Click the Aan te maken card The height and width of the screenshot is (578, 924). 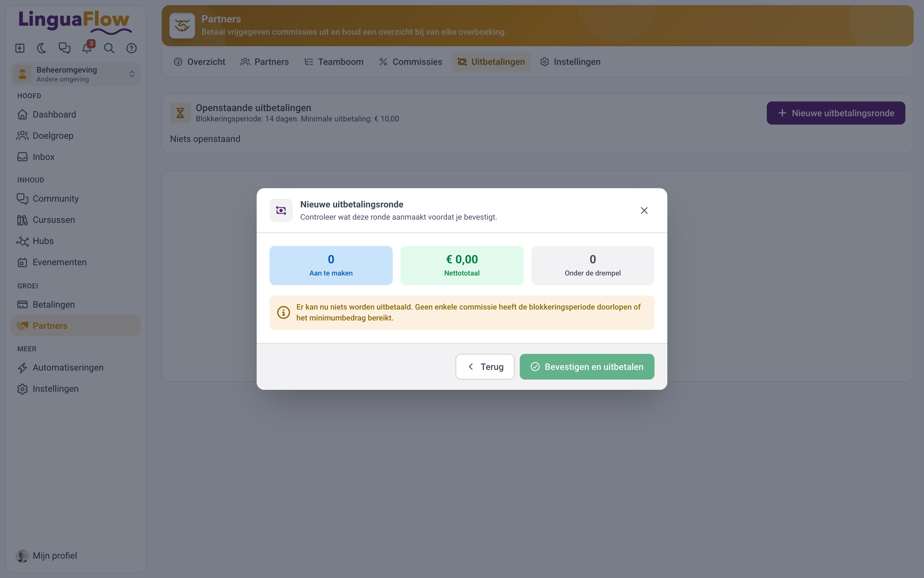[x=331, y=266]
